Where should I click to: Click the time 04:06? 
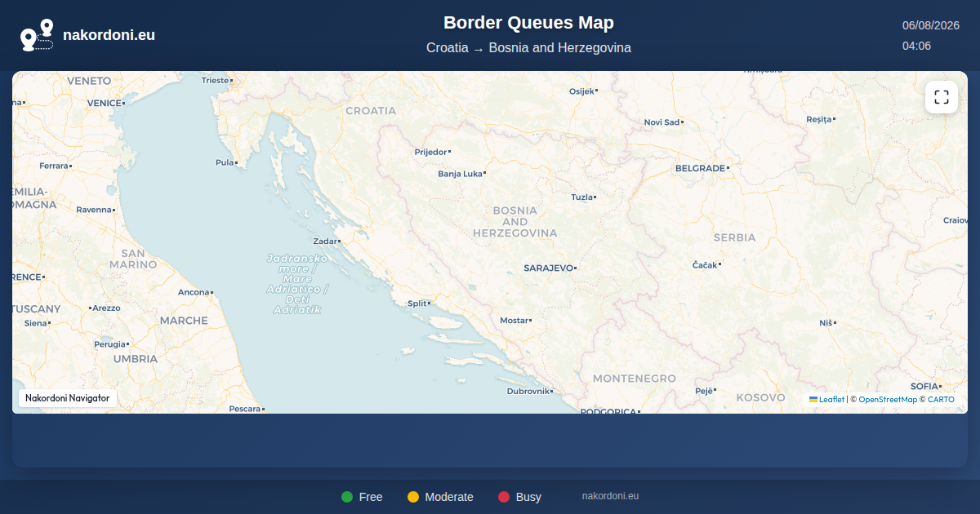point(916,46)
